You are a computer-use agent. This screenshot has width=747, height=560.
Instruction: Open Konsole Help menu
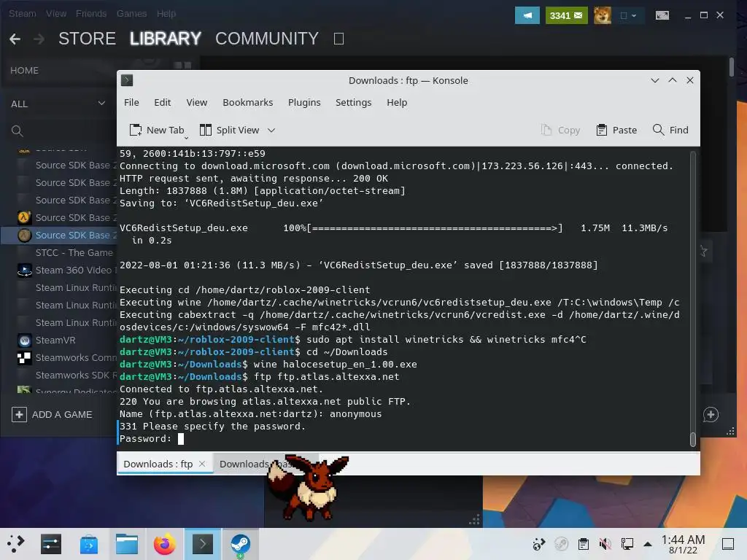coord(397,102)
